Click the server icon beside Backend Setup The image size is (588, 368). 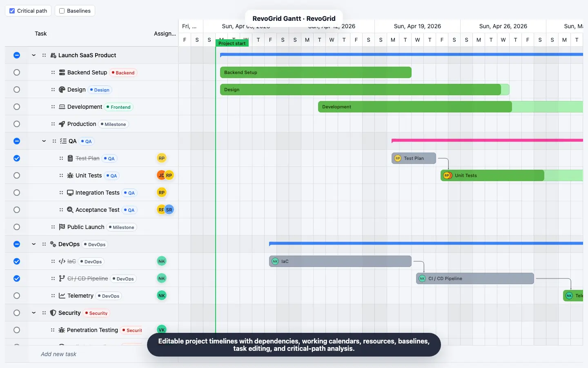(x=62, y=72)
